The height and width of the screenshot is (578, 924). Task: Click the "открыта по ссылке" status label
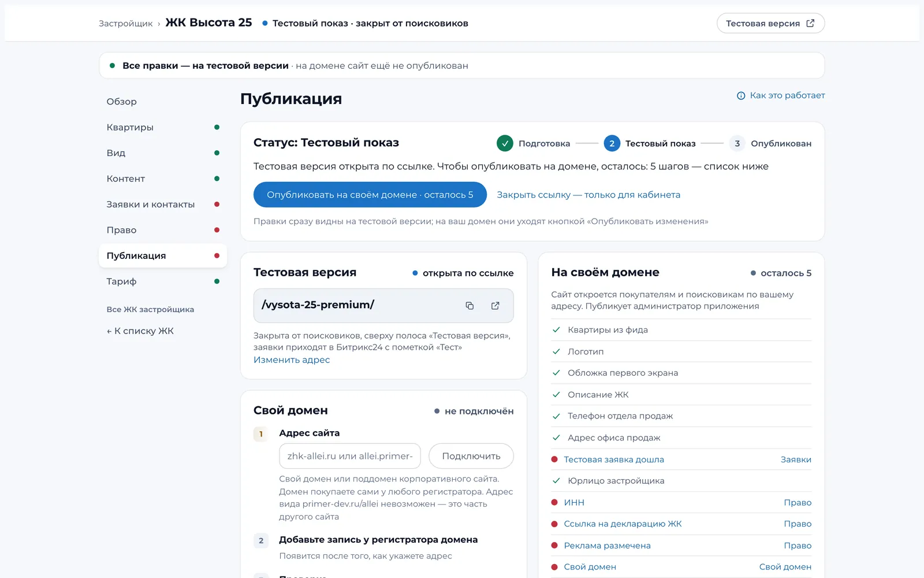463,273
